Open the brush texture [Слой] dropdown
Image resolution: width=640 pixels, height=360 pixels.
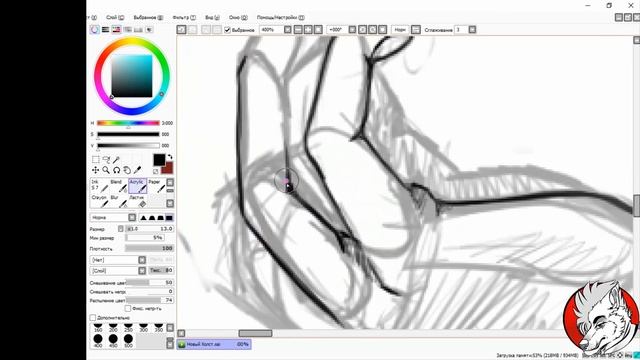(x=118, y=270)
